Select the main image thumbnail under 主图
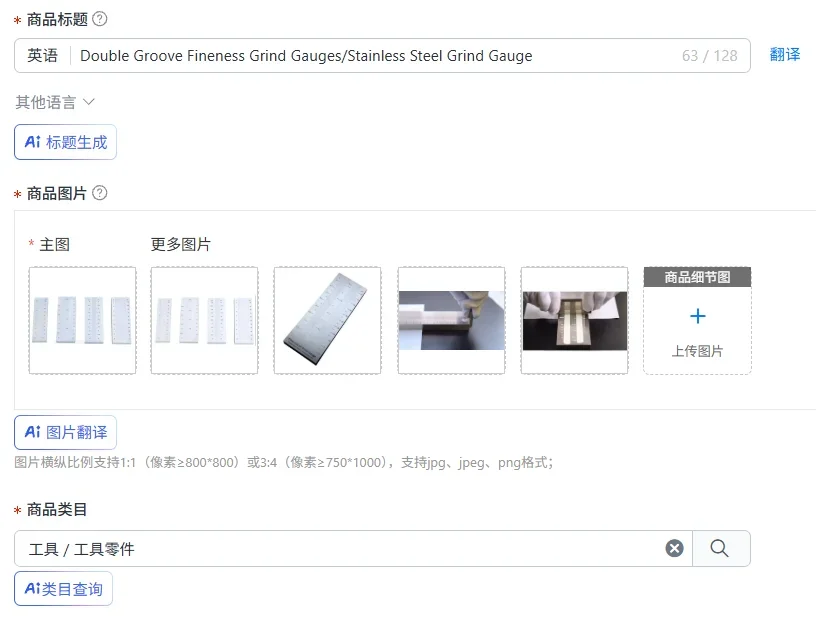The width and height of the screenshot is (816, 630). coord(82,320)
